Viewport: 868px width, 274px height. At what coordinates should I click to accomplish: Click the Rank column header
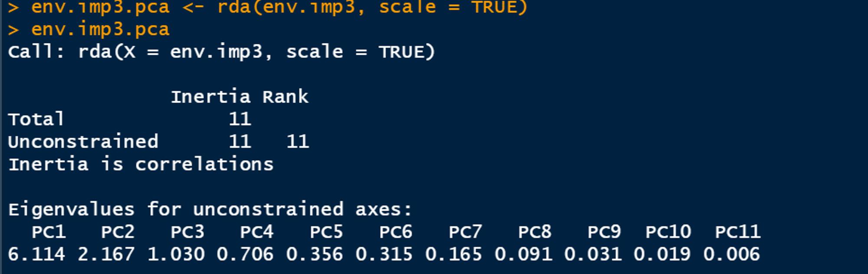click(x=285, y=96)
